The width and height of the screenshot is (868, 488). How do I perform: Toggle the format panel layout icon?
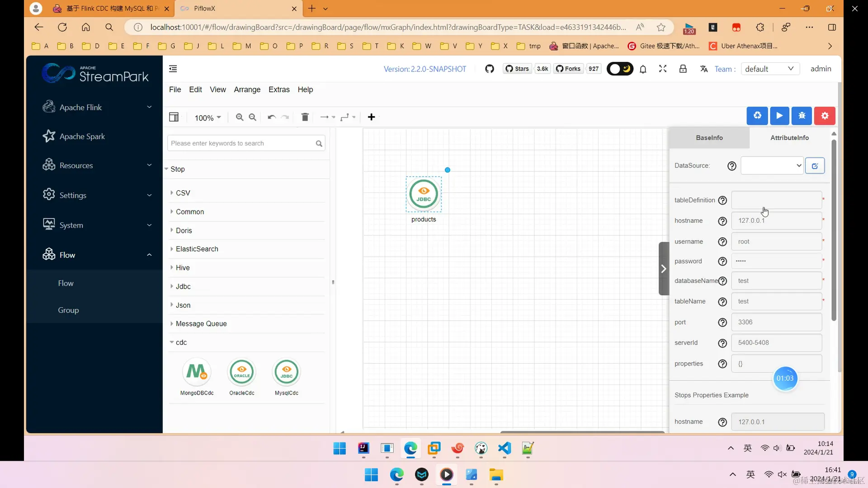[174, 117]
